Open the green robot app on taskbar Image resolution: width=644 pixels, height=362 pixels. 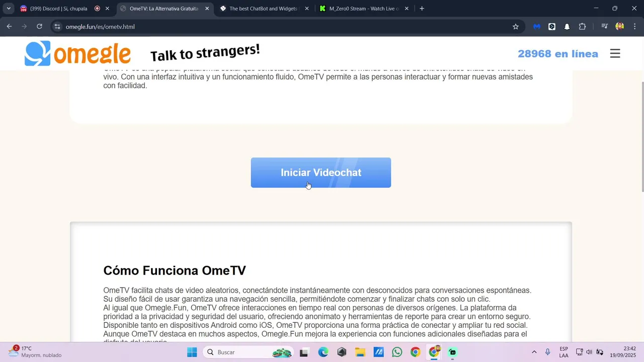(x=452, y=352)
